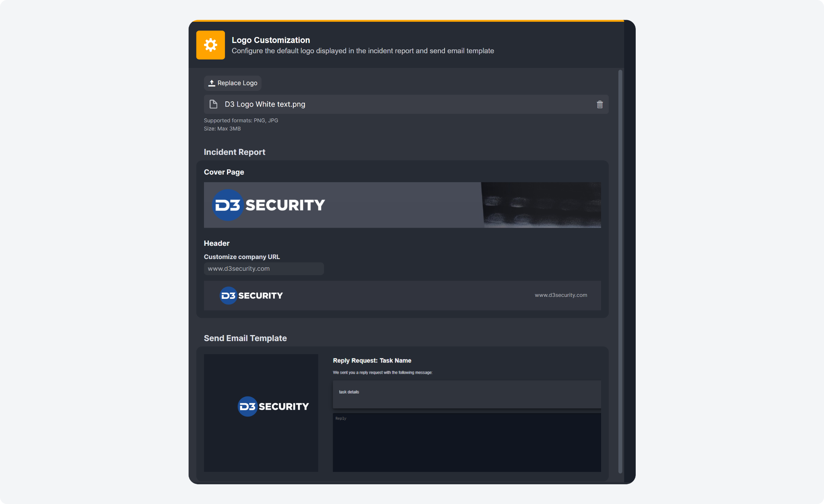
Task: Click the Incident Report section heading
Action: (x=235, y=152)
